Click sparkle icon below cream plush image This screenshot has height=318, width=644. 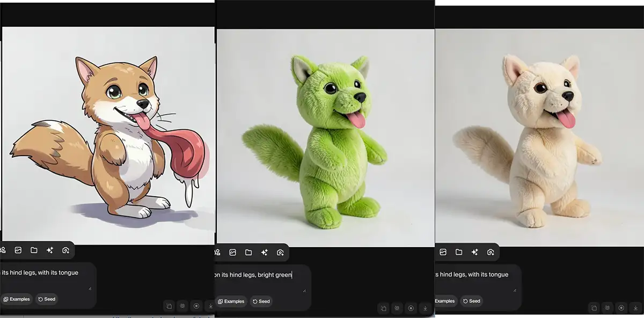click(474, 252)
